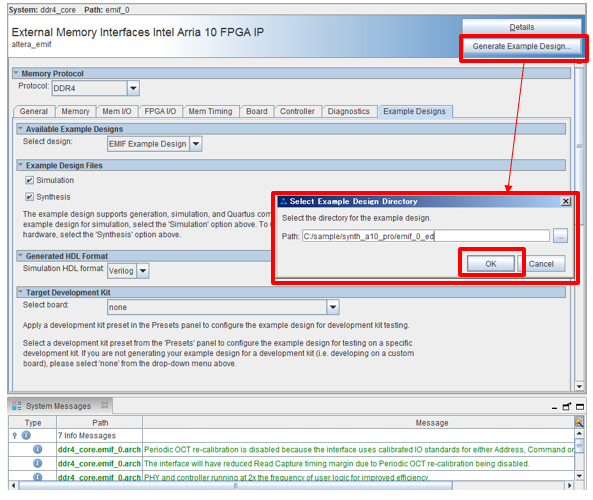The width and height of the screenshot is (593, 500).
Task: Sort by the Message column header
Action: [432, 422]
